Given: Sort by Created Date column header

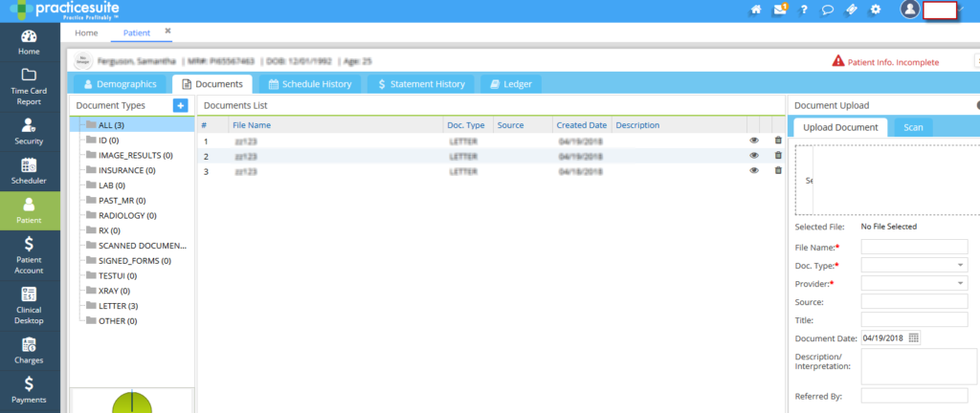Looking at the screenshot, I should pos(582,125).
